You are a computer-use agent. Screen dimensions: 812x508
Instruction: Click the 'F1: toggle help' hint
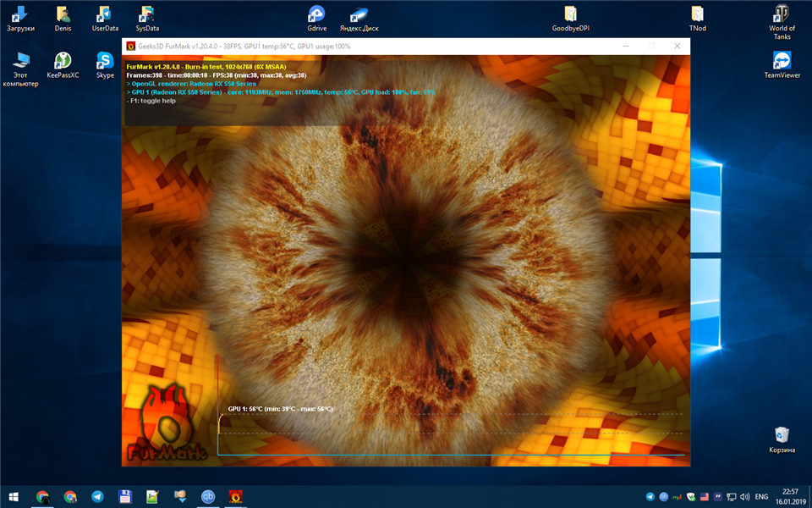[151, 101]
